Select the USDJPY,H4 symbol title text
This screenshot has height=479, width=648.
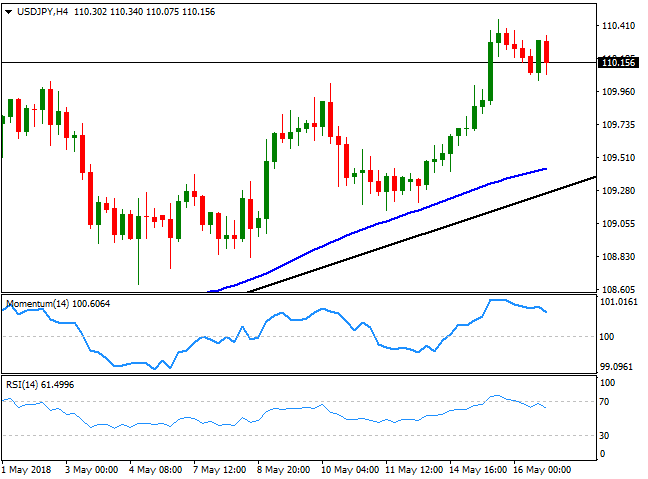tap(43, 12)
